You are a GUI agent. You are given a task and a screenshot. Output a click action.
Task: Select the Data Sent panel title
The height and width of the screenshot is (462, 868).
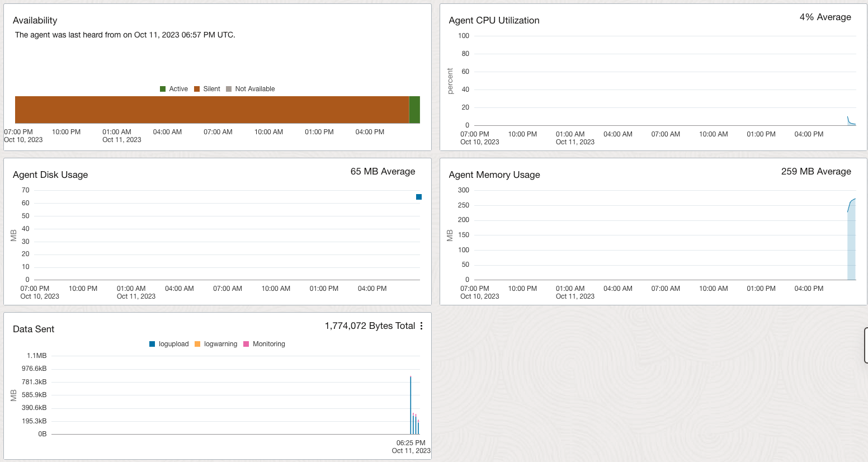34,329
